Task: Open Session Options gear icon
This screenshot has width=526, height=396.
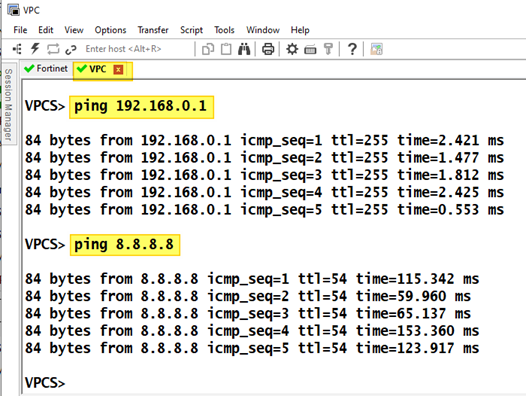Action: pyautogui.click(x=292, y=49)
